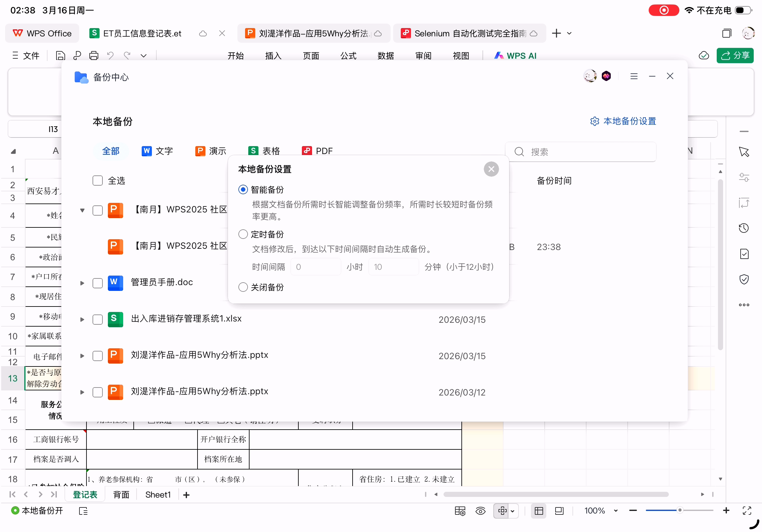Screen dimensions: 762x532
Task: Click the shield check icon in sidebar
Action: [x=744, y=279]
